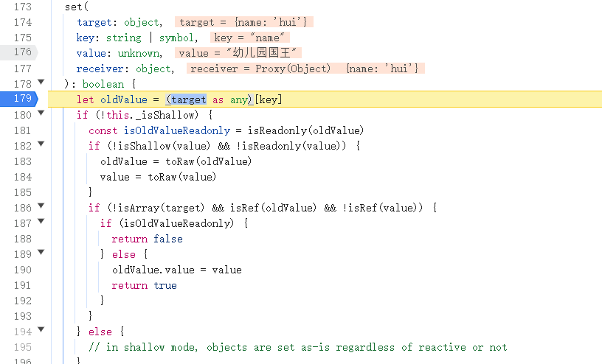Click the gray marker on line 176
This screenshot has height=364, width=602.
(x=21, y=53)
